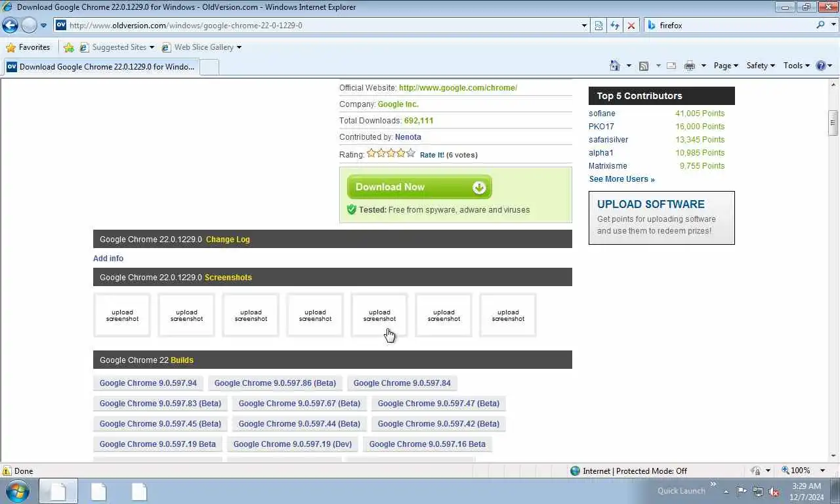Open Google Chrome 9.0.597.67 (Beta) build
840x504 pixels.
[x=299, y=404]
